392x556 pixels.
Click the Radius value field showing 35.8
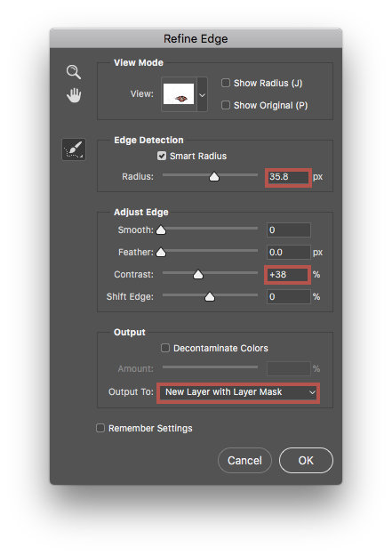coord(288,177)
